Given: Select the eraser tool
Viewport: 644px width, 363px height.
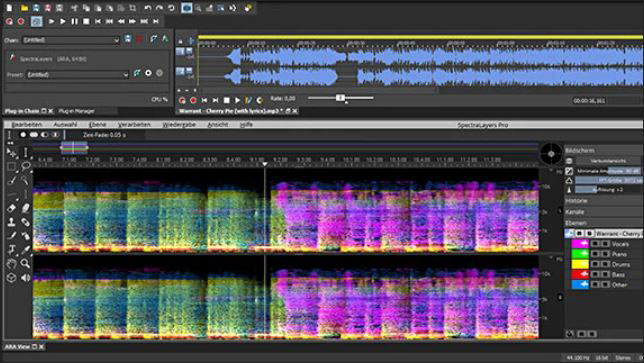Looking at the screenshot, I should [x=12, y=208].
